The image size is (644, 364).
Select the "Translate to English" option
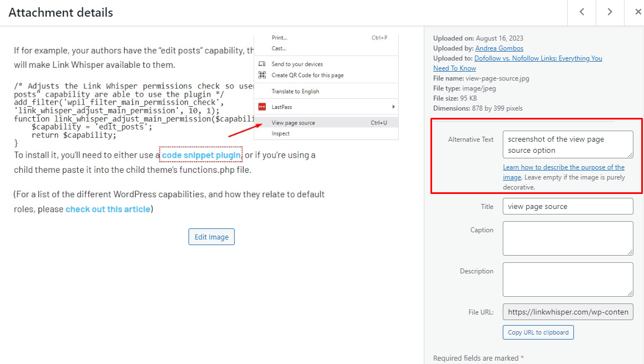coord(291,91)
